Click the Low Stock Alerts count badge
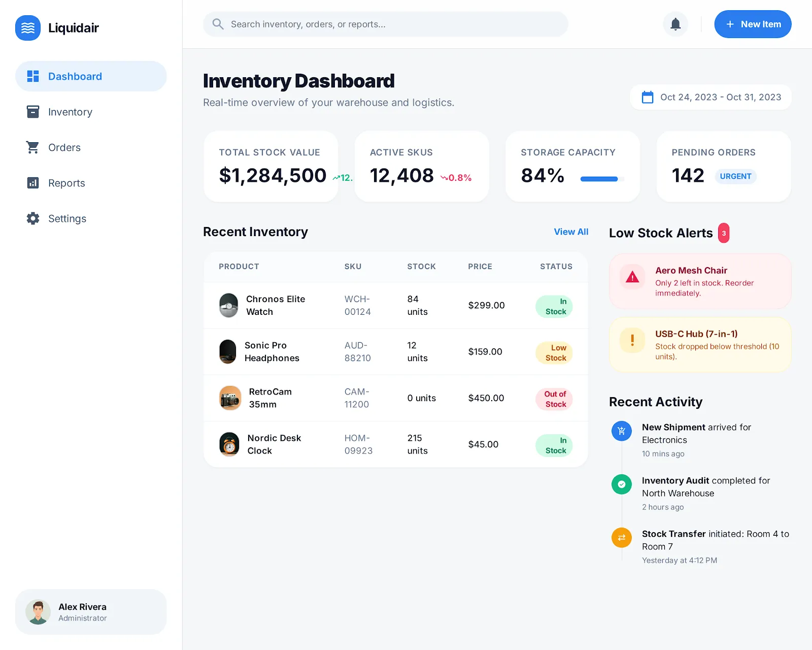Screen dimensions: 812x650 724,233
